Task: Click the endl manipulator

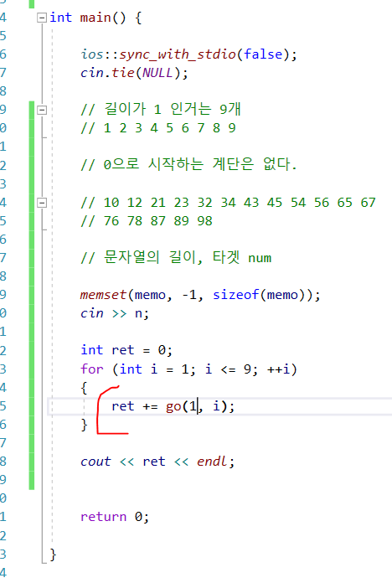Action: pyautogui.click(x=212, y=462)
